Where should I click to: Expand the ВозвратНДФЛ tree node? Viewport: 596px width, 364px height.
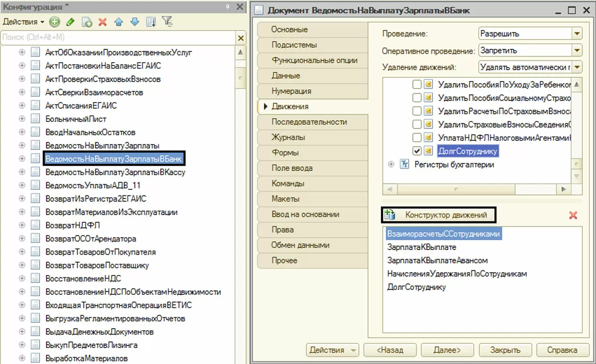coord(22,226)
